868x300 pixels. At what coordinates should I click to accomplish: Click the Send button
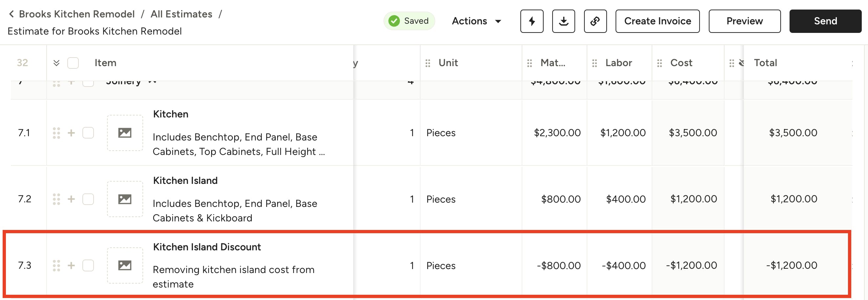(825, 21)
